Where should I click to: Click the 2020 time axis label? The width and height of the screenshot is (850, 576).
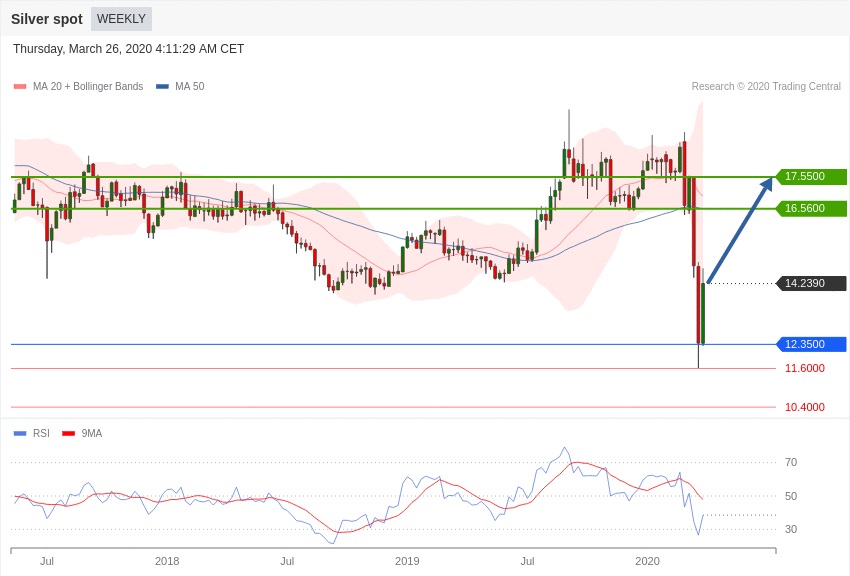click(647, 561)
